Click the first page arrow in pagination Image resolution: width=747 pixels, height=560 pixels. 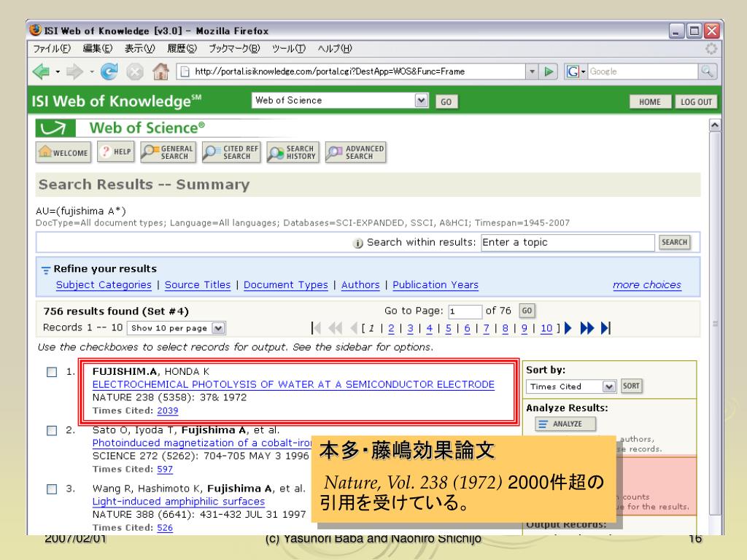tap(316, 328)
